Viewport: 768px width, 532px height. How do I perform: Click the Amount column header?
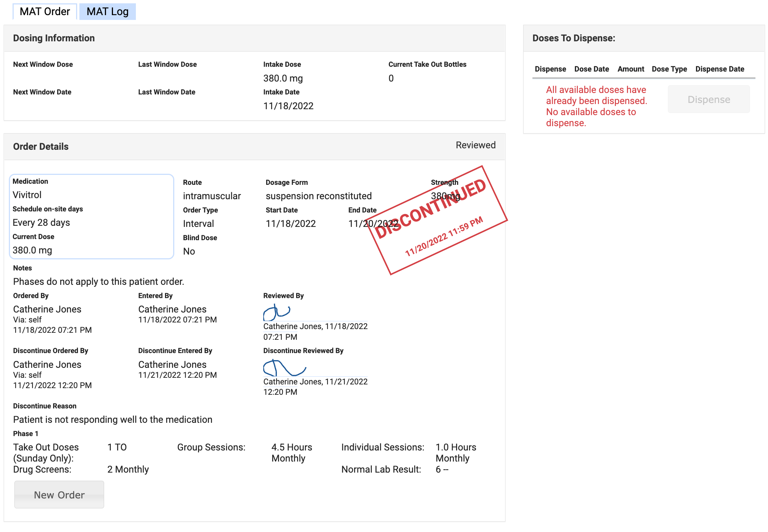tap(631, 69)
